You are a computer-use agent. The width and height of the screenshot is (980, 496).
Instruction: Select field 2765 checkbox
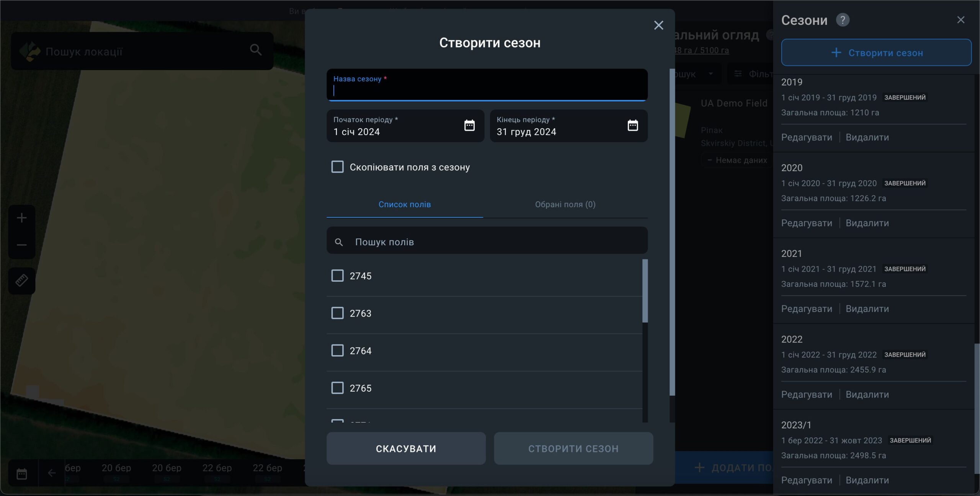point(337,388)
